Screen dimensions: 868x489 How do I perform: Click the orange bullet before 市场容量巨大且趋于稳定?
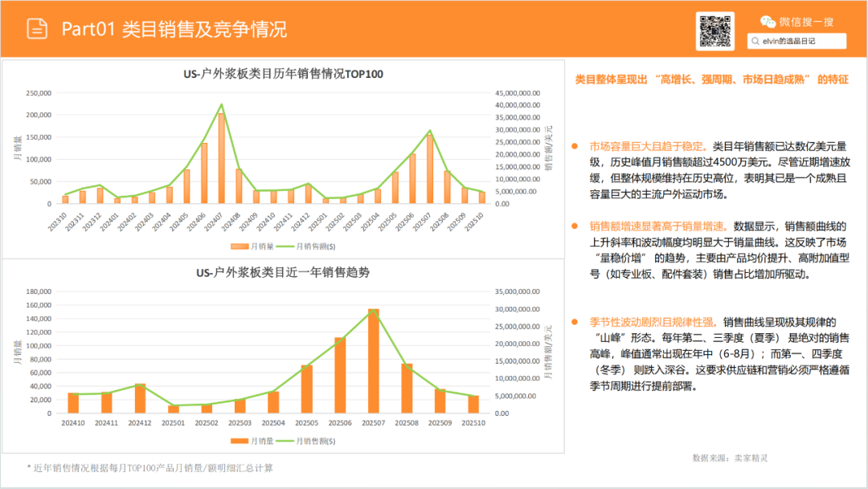coord(575,146)
